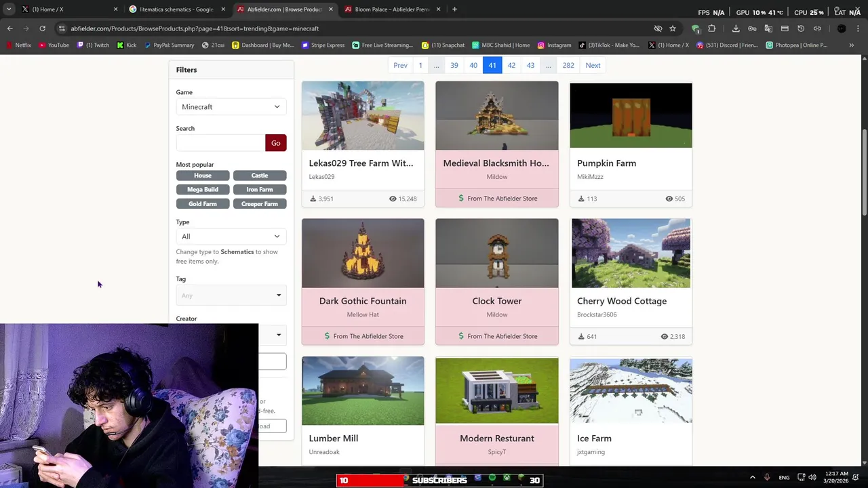Open the browser downloads icon
Screen dimensions: 868x488
coord(736,28)
